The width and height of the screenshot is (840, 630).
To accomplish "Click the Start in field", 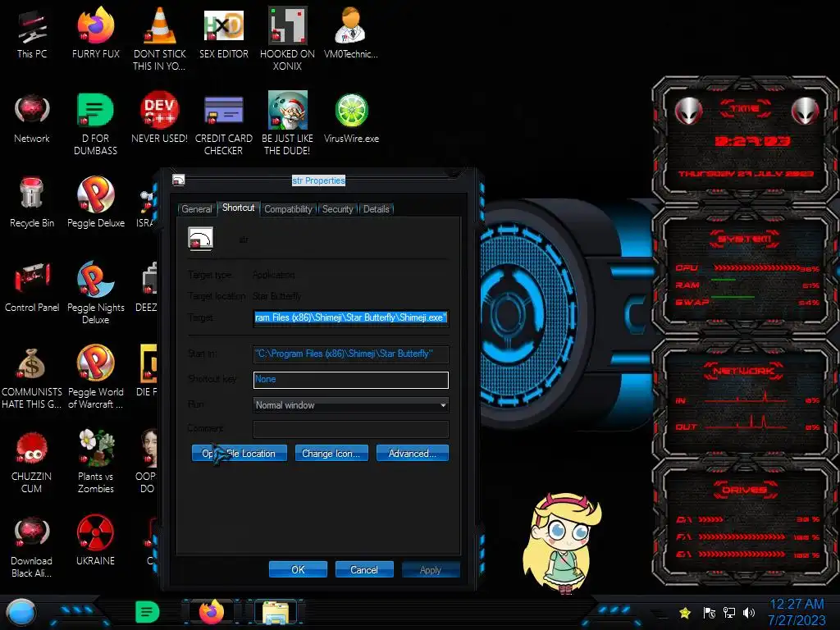I will pos(351,354).
